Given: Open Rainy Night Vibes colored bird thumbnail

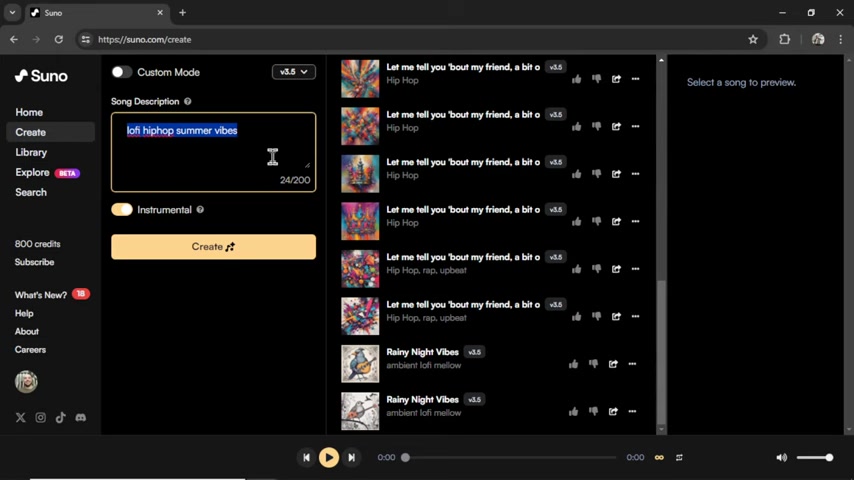Looking at the screenshot, I should (x=360, y=364).
